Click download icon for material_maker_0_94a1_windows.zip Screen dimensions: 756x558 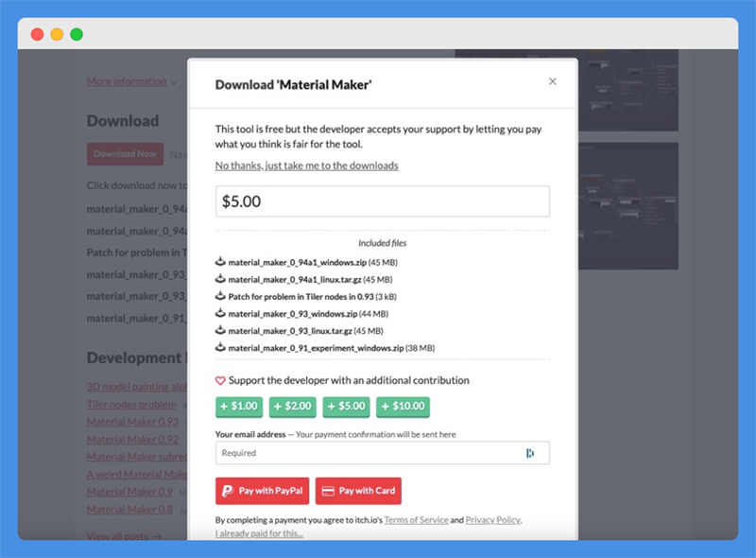220,262
